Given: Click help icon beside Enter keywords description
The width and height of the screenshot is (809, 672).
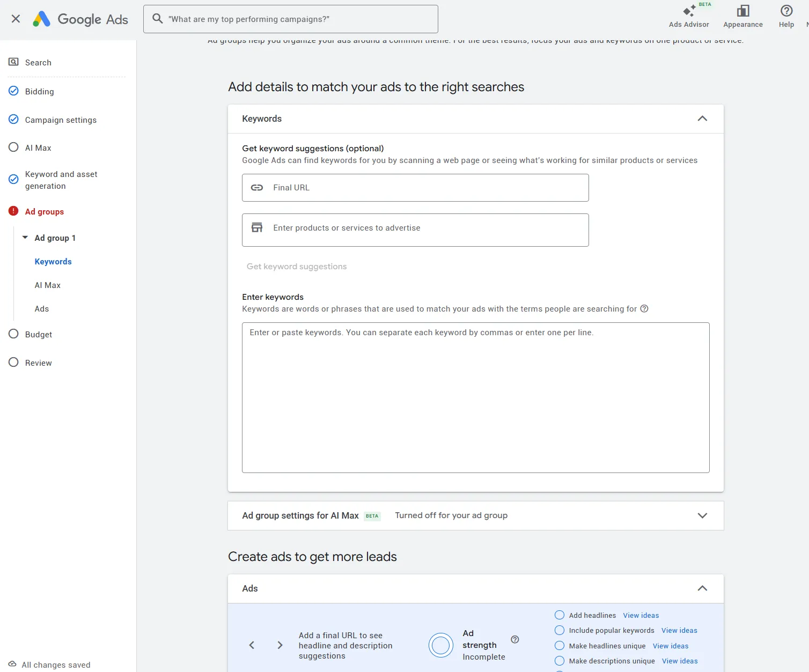Looking at the screenshot, I should (x=644, y=309).
